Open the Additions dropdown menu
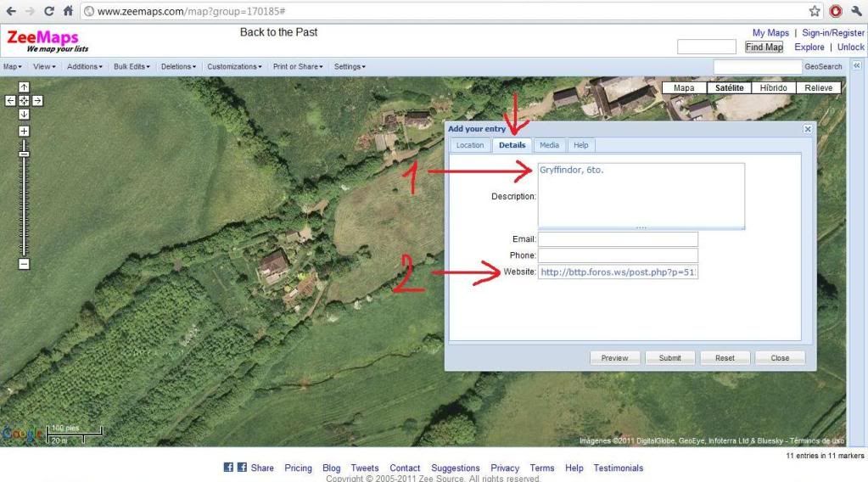The height and width of the screenshot is (482, 868). click(x=84, y=66)
